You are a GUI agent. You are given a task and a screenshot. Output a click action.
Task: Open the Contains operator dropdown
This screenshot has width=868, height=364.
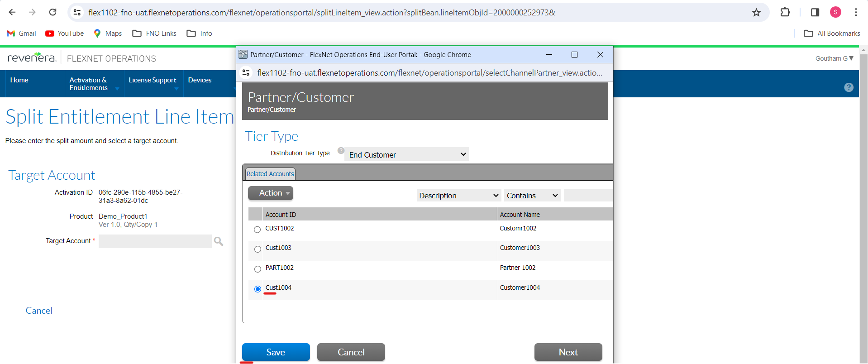point(532,196)
